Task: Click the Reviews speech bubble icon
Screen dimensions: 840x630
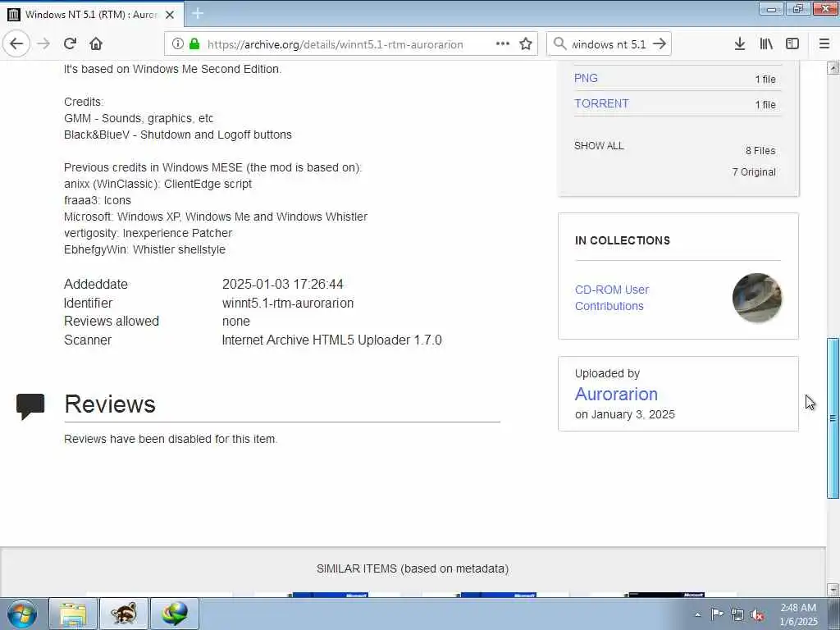Action: tap(30, 406)
